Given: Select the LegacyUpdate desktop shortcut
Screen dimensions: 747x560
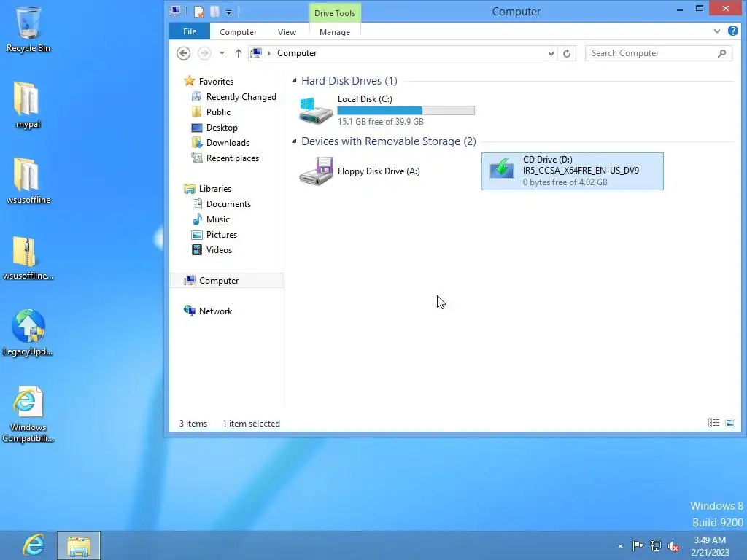Looking at the screenshot, I should click(x=28, y=332).
